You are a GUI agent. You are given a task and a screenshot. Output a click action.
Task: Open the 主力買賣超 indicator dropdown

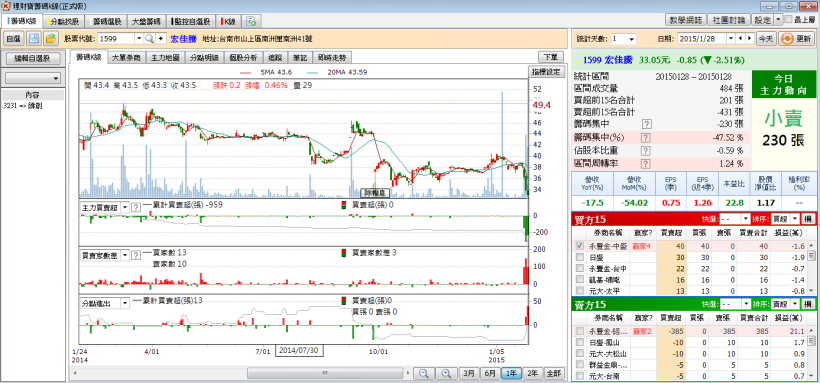coord(124,207)
